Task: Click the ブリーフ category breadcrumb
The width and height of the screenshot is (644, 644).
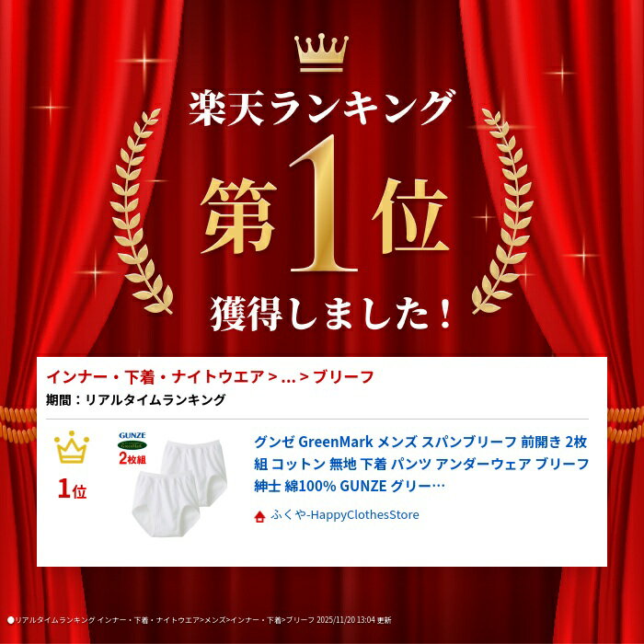Action: click(x=343, y=376)
